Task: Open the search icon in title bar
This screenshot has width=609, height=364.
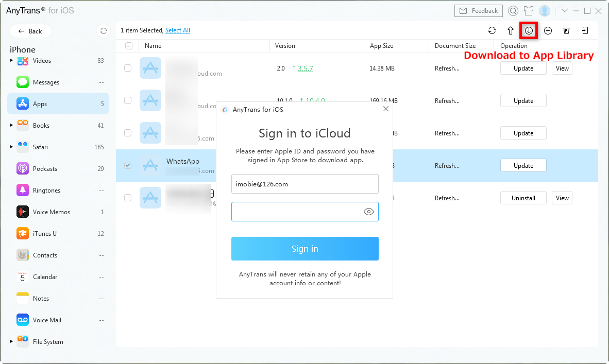Action: pyautogui.click(x=513, y=11)
